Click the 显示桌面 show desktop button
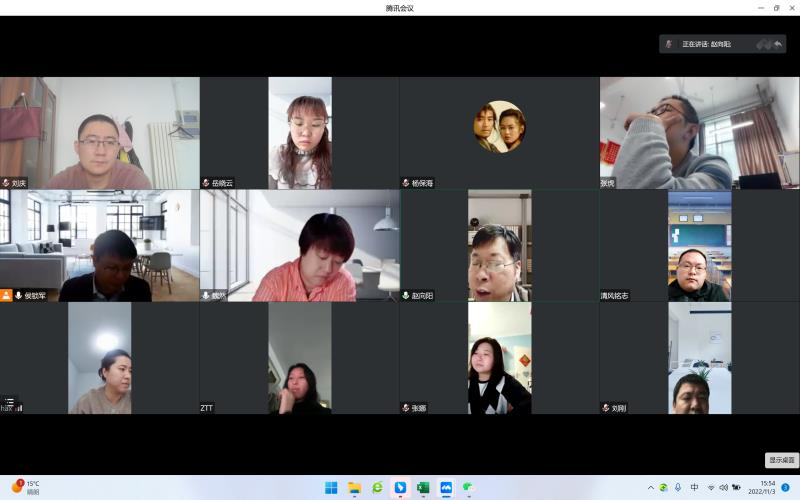Viewport: 800px width, 500px height. click(782, 461)
